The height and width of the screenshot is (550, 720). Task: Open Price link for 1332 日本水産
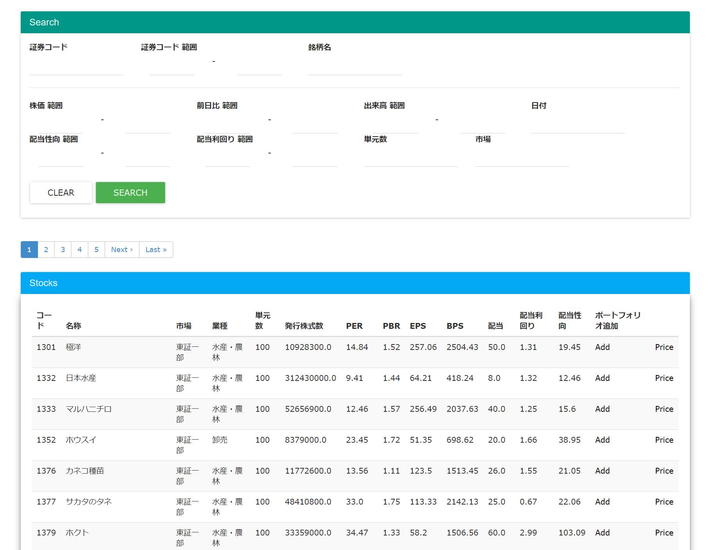pyautogui.click(x=664, y=378)
